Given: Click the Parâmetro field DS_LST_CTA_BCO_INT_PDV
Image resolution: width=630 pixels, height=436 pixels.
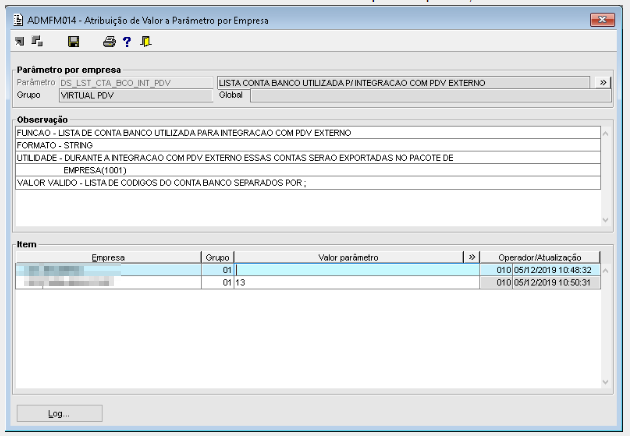Looking at the screenshot, I should [x=136, y=83].
